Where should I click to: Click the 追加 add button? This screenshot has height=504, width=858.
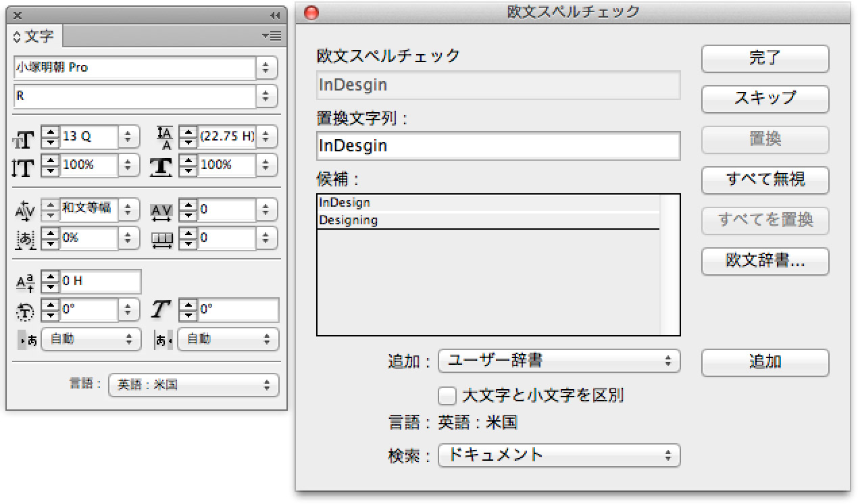[765, 362]
